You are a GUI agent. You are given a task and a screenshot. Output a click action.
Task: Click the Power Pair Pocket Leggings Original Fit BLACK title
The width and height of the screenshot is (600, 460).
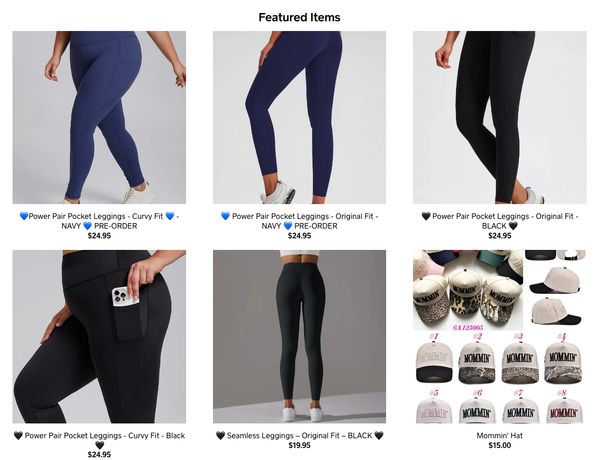[499, 221]
